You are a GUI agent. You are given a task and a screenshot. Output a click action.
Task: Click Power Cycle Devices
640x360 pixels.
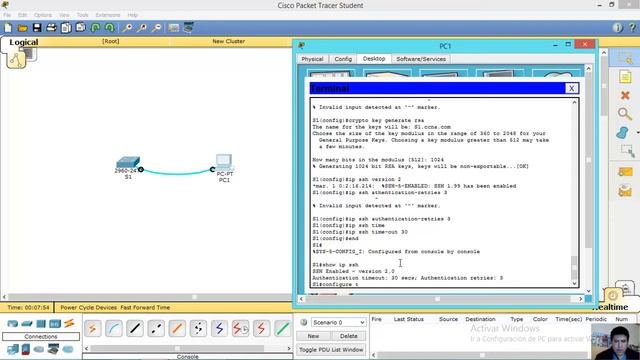(x=89, y=307)
